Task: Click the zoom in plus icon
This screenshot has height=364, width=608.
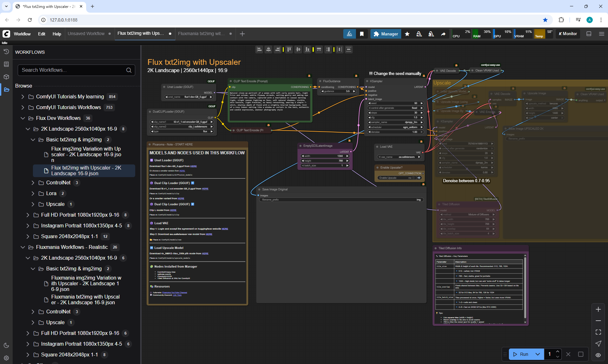Action: click(x=598, y=309)
